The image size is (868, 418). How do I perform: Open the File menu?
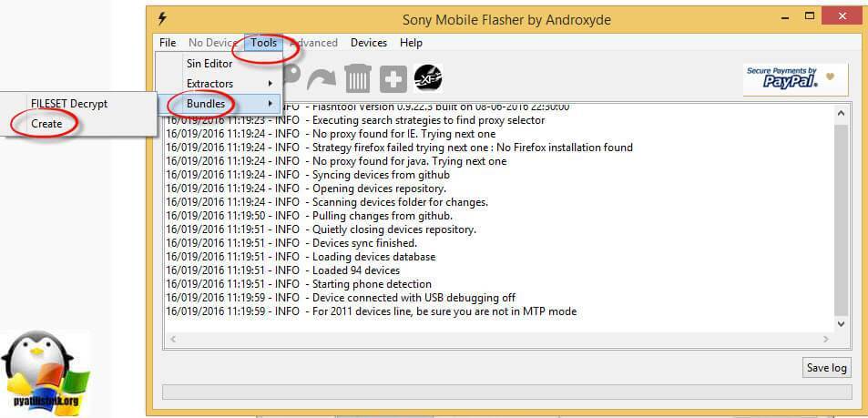click(168, 43)
